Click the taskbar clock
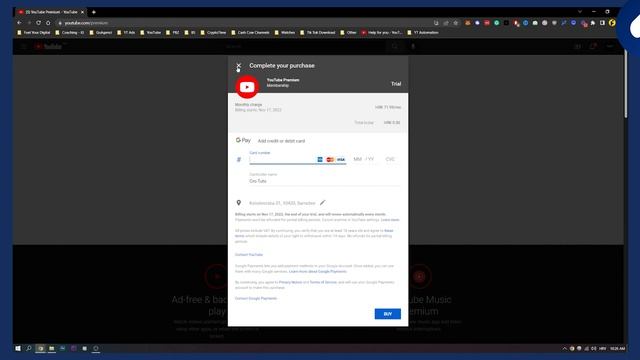Screen dimensions: 640x360 618,348
